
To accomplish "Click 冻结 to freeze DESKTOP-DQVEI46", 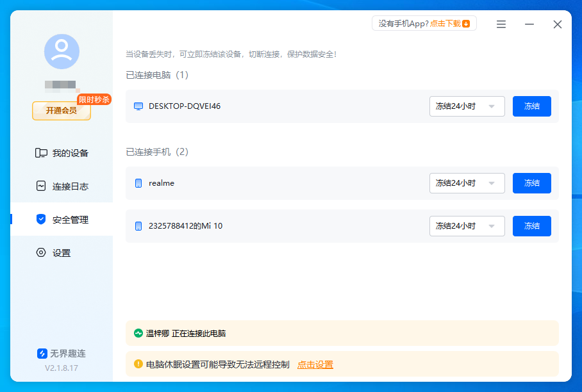I will click(x=531, y=106).
